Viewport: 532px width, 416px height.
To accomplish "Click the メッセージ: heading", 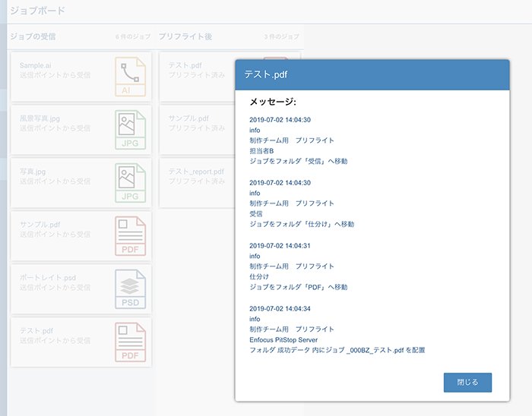I will point(273,102).
